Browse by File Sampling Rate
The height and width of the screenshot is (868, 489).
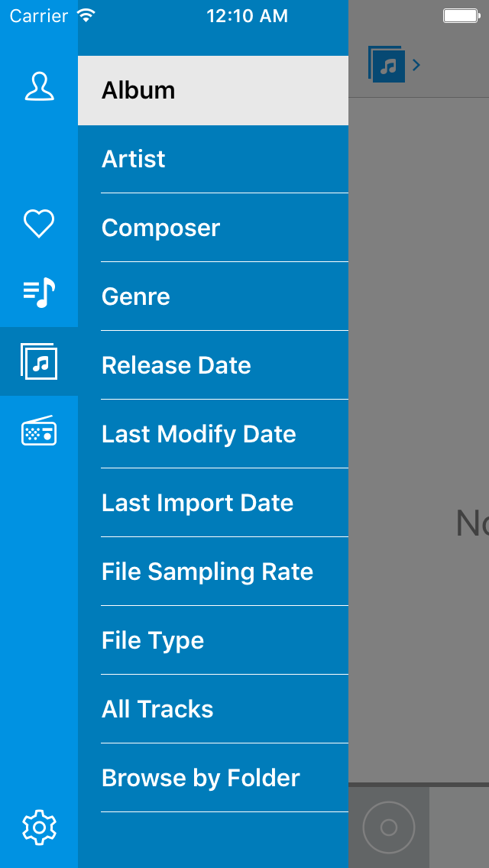point(212,572)
